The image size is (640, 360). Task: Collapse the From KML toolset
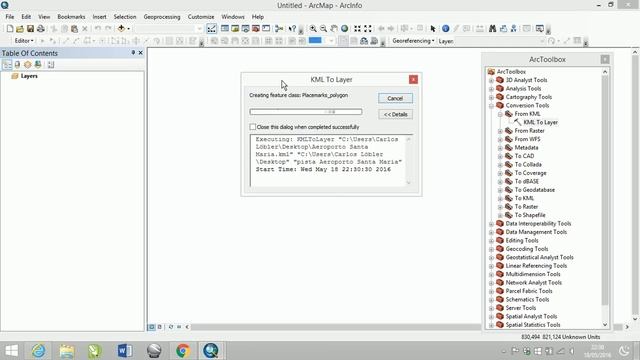pos(500,114)
